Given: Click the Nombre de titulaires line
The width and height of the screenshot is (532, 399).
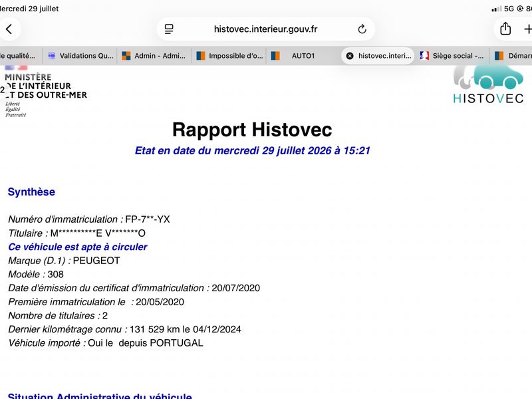Looking at the screenshot, I should [58, 315].
